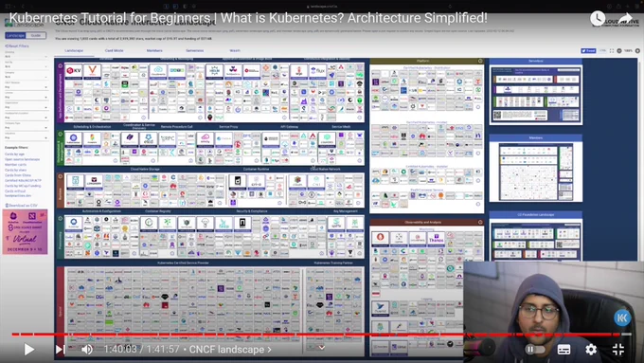The width and height of the screenshot is (644, 363).
Task: Open the gRPC project card
Action: click(168, 139)
